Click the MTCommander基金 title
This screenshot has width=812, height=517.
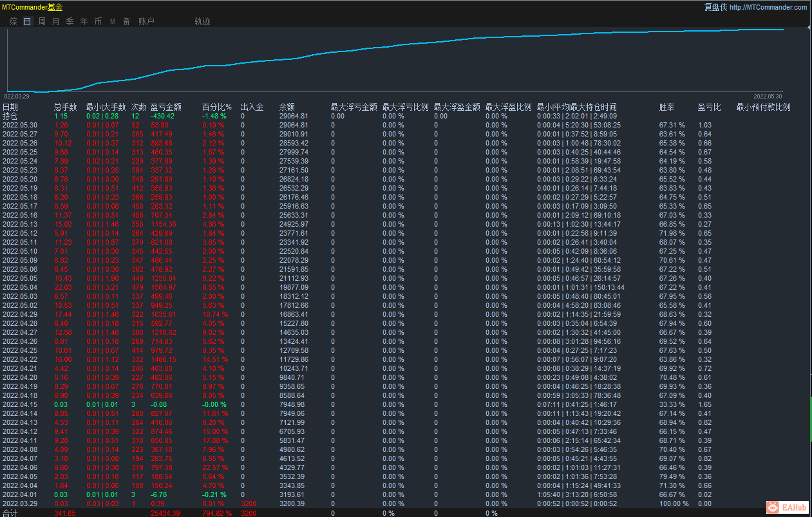coord(32,7)
